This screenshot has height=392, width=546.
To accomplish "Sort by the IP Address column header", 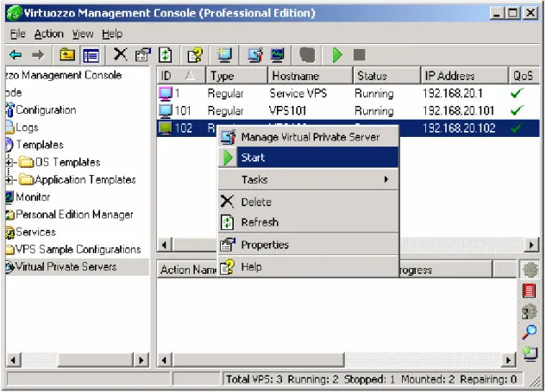I will point(465,76).
